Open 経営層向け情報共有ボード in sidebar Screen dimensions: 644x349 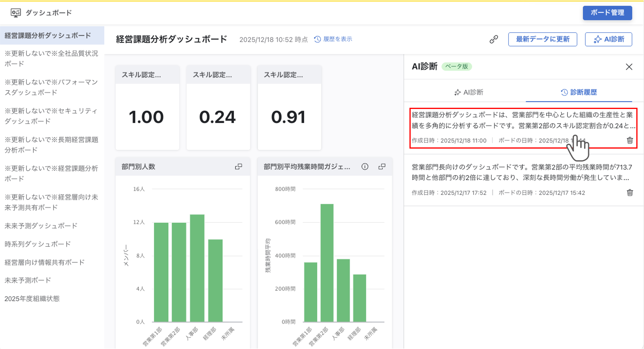45,262
